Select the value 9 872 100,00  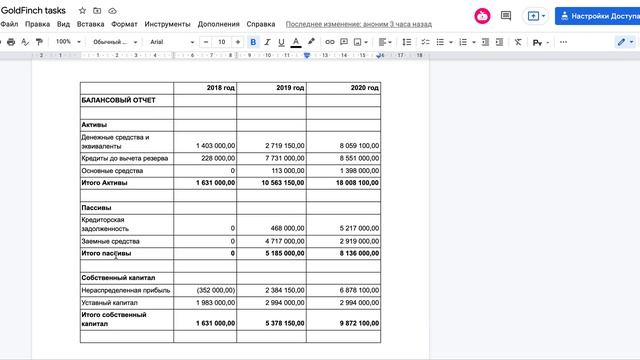pos(359,323)
